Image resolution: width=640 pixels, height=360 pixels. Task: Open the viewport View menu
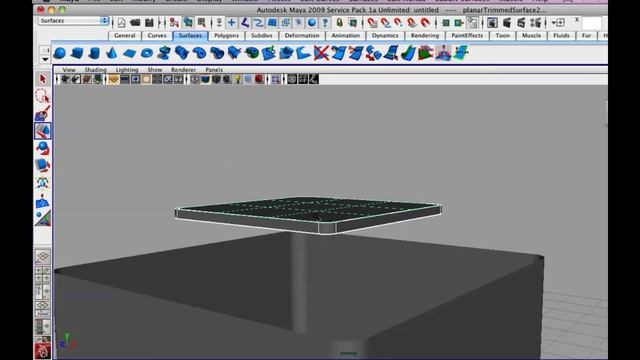(x=69, y=70)
